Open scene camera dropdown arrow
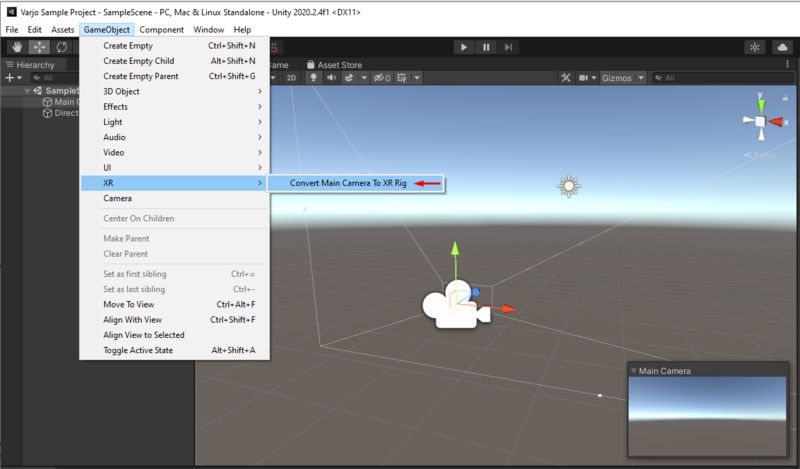The width and height of the screenshot is (800, 469). coord(594,78)
